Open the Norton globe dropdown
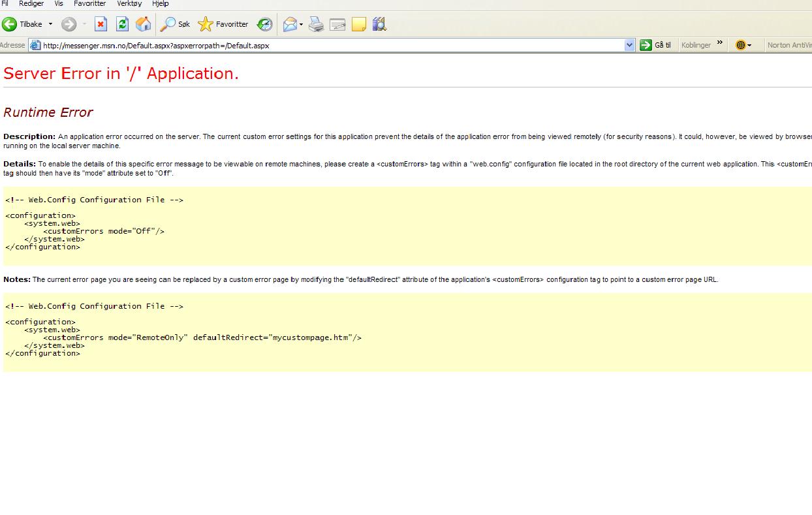Screen dimensions: 812x515 [743, 45]
